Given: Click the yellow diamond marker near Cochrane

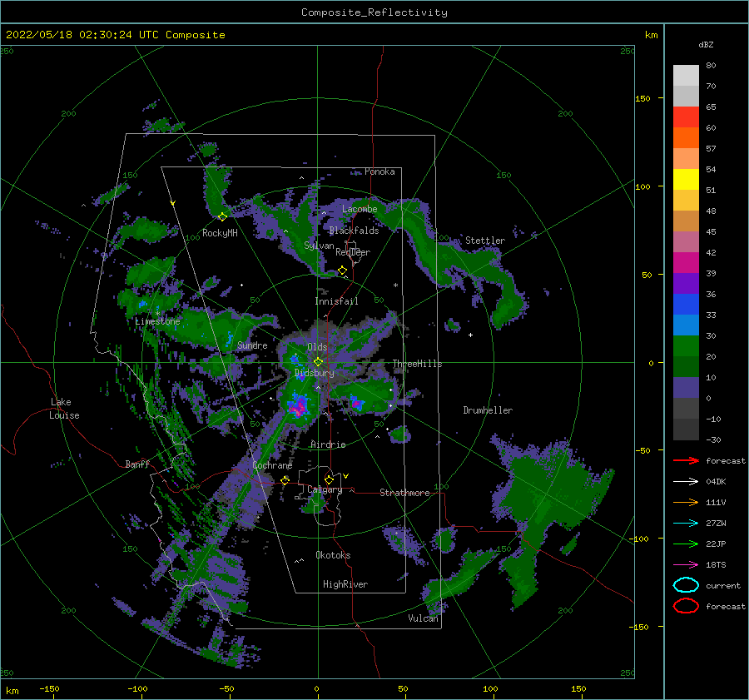Looking at the screenshot, I should pos(285,480).
